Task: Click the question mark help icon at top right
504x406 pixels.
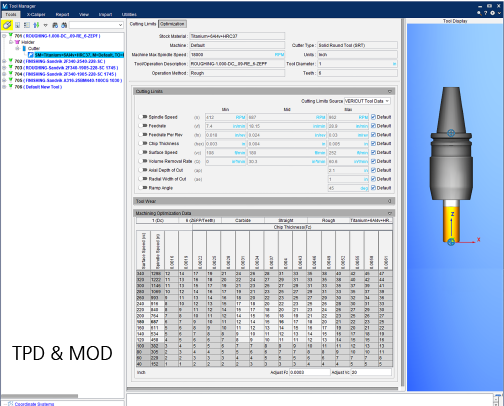Action: pos(486,13)
